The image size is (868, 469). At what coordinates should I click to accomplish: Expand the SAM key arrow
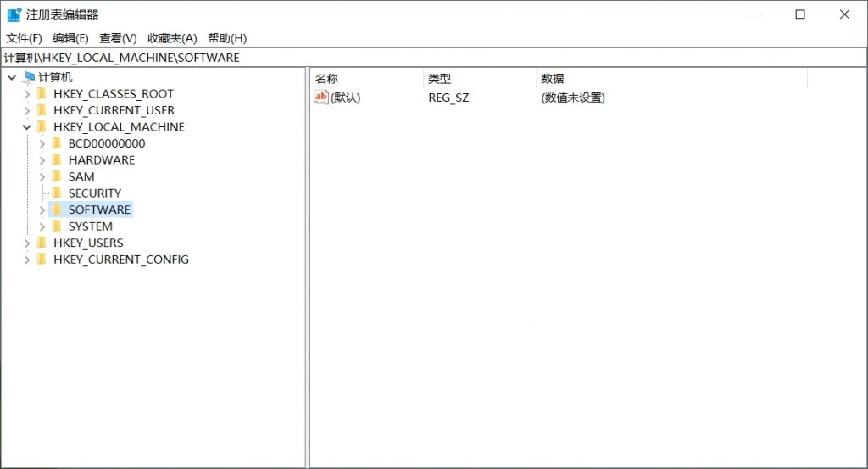click(x=42, y=177)
